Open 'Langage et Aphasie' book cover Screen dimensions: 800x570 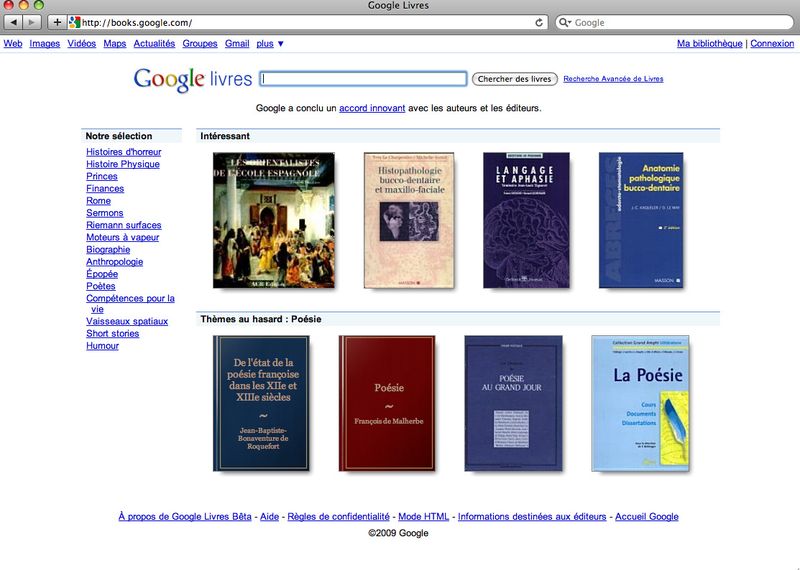(527, 220)
